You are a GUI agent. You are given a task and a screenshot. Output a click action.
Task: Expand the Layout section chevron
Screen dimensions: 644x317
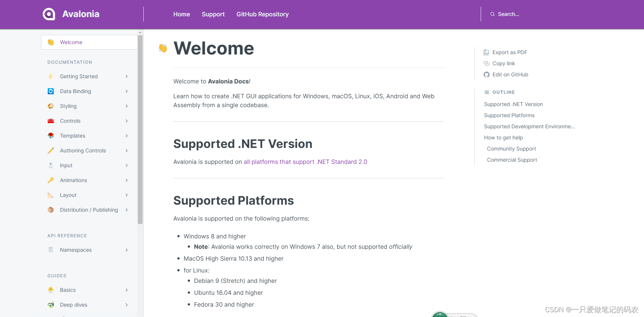[x=127, y=195]
